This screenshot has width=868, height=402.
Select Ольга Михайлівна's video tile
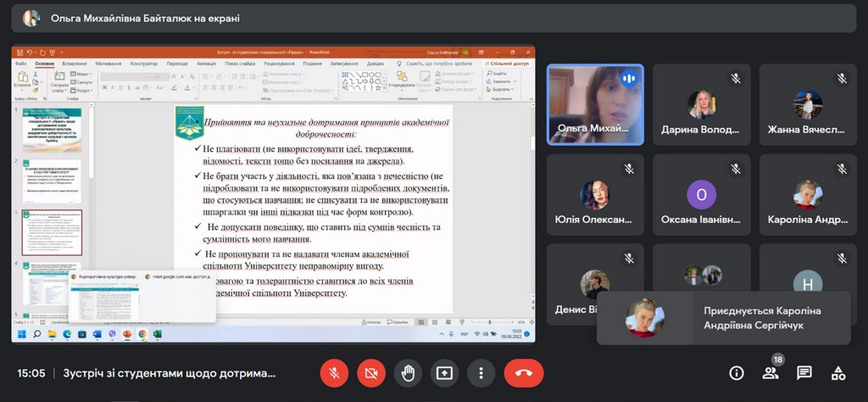coord(594,104)
